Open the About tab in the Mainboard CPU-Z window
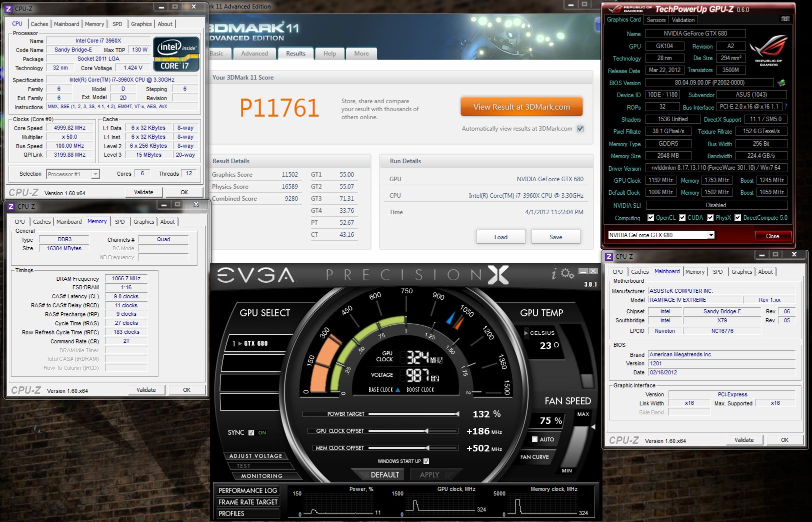812x522 pixels. [765, 272]
